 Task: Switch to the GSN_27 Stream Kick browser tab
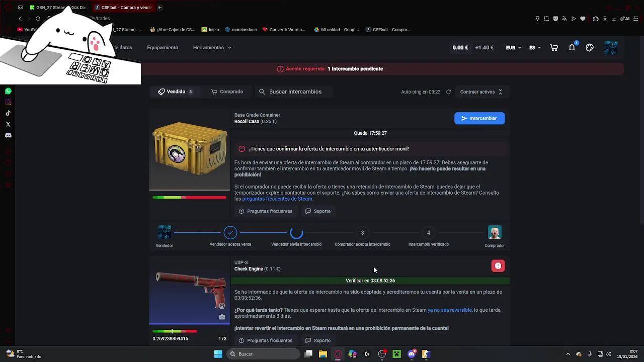pos(58,8)
